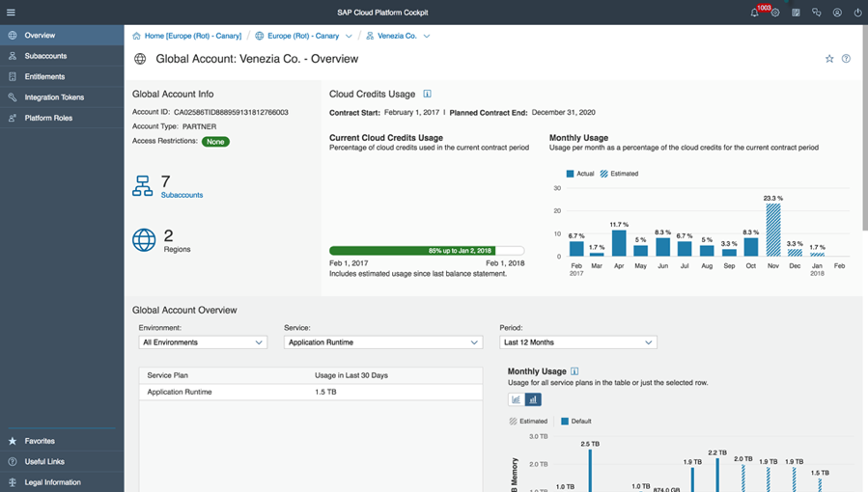Show info for Cloud Credits Usage
Viewport: 868px width, 492px height.
[x=427, y=94]
